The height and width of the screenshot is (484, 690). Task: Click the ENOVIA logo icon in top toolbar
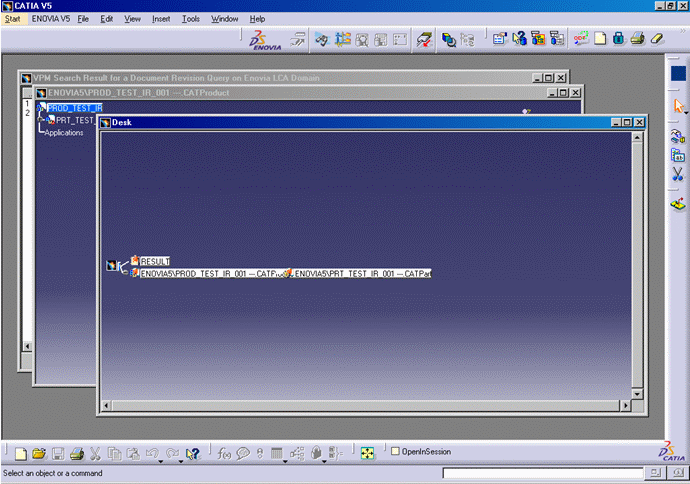[x=265, y=39]
